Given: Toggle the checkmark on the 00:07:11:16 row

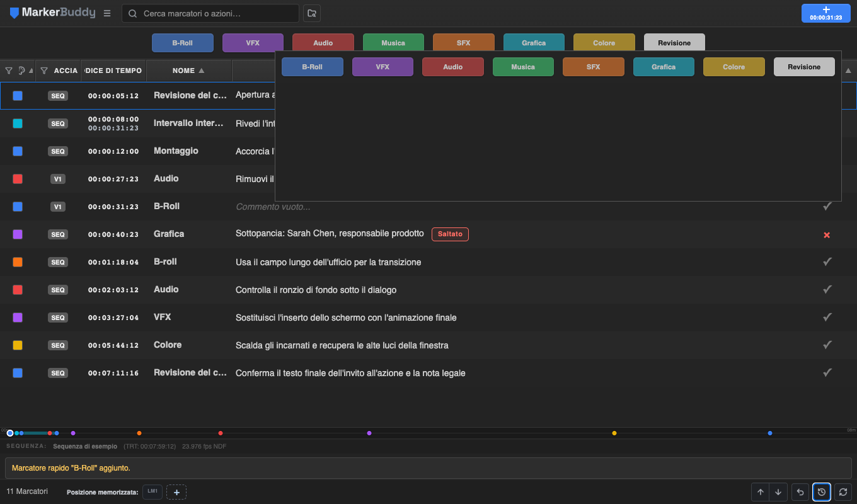Looking at the screenshot, I should tap(827, 372).
